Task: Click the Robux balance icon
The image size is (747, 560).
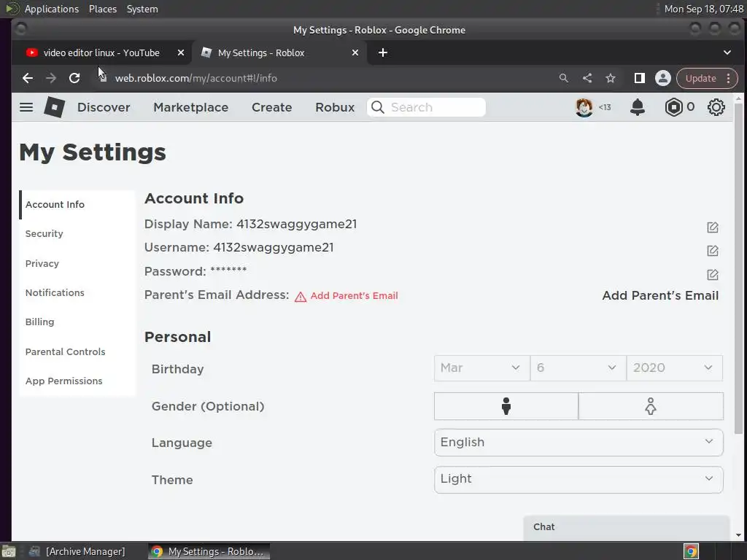Action: (673, 107)
